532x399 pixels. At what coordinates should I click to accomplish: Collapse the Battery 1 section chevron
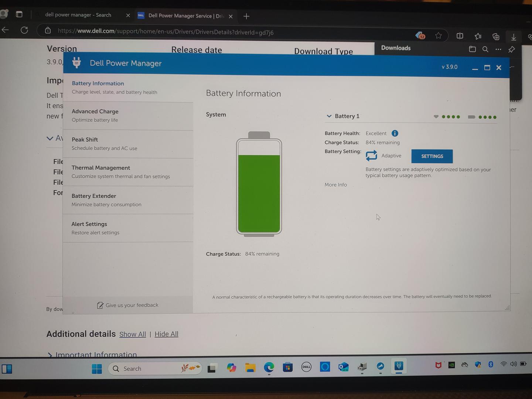[x=329, y=116]
